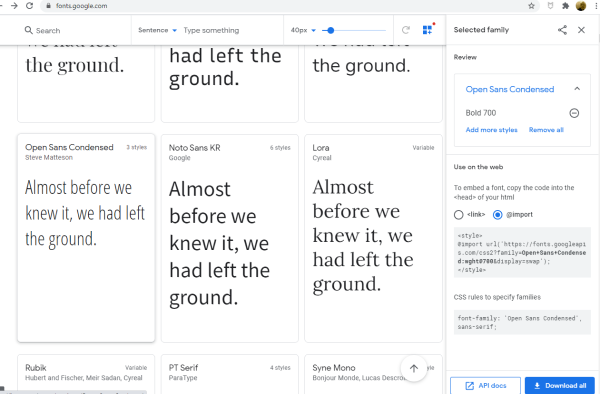
Task: Click the Bold 700 style label
Action: [x=481, y=113]
